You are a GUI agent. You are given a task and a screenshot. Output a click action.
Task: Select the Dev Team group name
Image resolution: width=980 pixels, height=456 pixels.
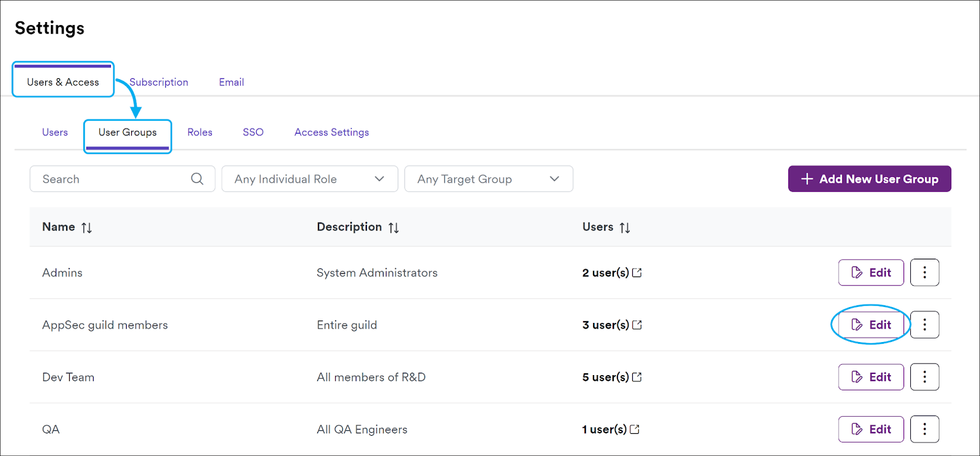pos(68,377)
